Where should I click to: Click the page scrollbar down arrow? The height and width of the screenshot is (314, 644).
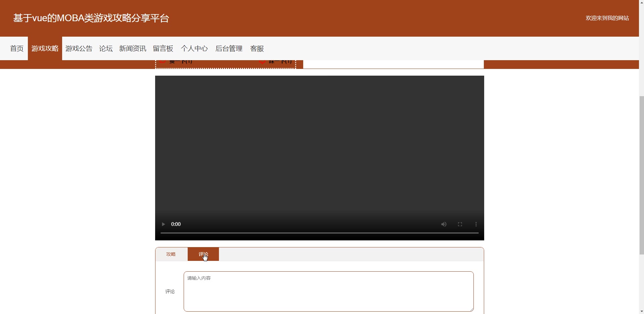tap(641, 311)
